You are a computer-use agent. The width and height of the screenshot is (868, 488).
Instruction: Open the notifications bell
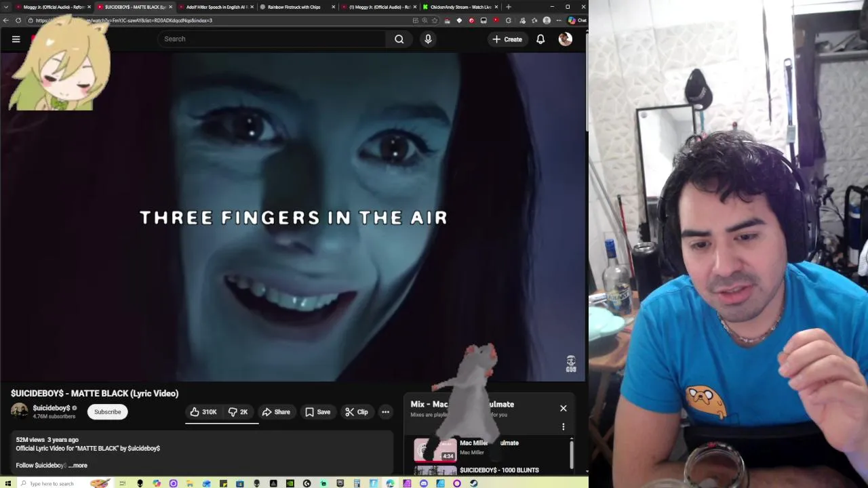(x=540, y=39)
